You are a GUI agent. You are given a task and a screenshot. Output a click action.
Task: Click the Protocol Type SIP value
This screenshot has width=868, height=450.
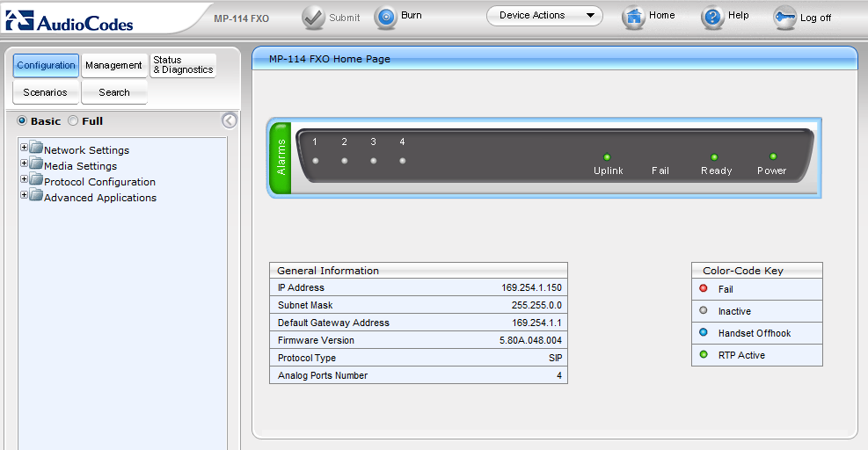pyautogui.click(x=555, y=358)
